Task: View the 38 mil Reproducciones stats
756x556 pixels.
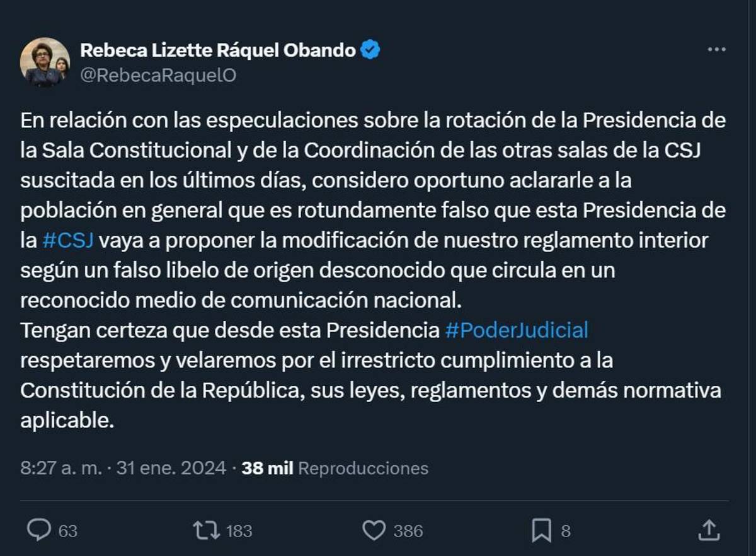Action: tap(335, 468)
